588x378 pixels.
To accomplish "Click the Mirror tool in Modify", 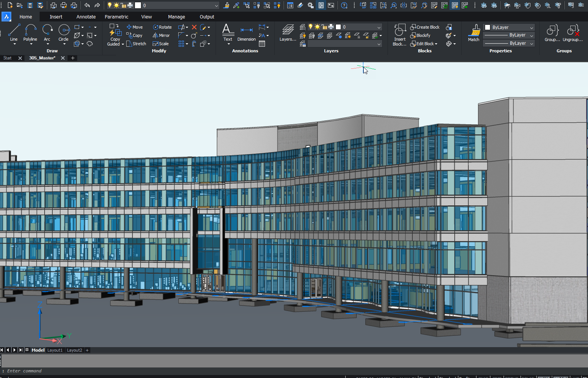I will (161, 35).
